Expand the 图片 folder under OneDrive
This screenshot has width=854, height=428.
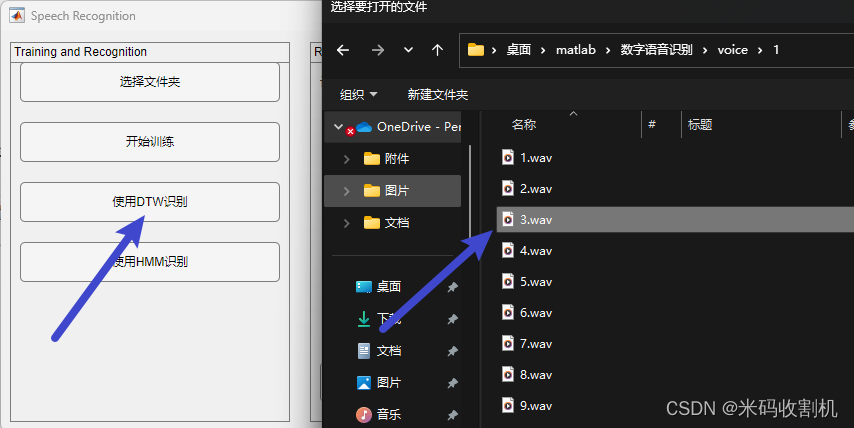pos(346,191)
